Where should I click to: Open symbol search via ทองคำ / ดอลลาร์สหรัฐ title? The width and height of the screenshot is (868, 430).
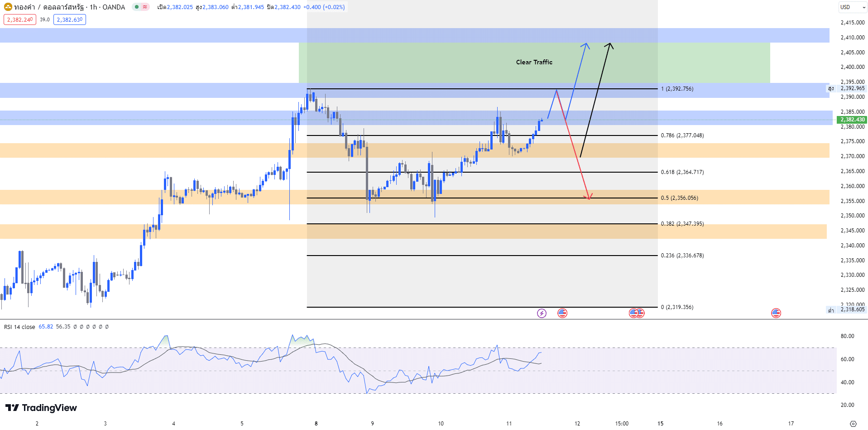[50, 7]
